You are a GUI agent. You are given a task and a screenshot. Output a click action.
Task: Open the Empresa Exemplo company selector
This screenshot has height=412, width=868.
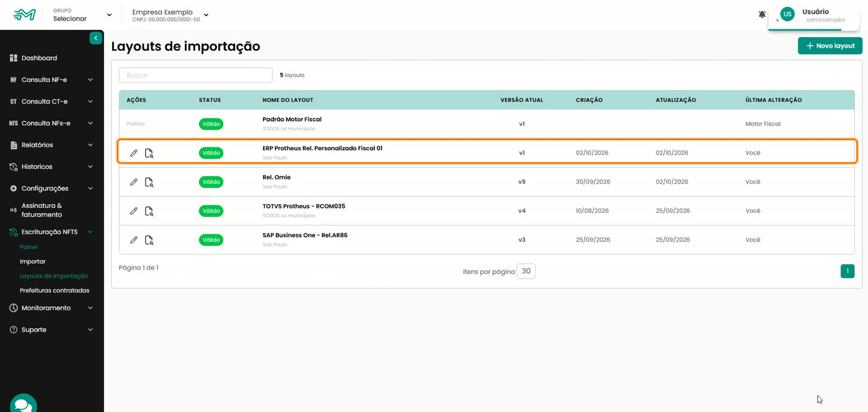pyautogui.click(x=170, y=15)
